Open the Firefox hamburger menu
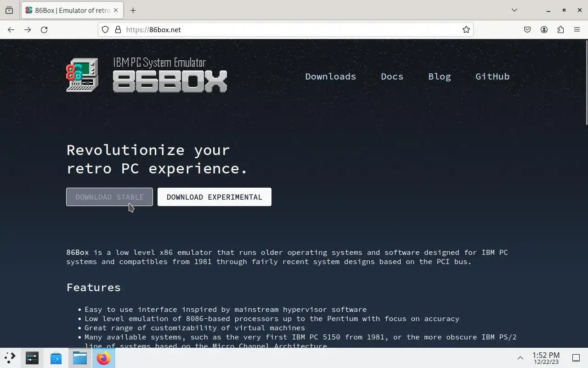The image size is (588, 368). tap(577, 29)
